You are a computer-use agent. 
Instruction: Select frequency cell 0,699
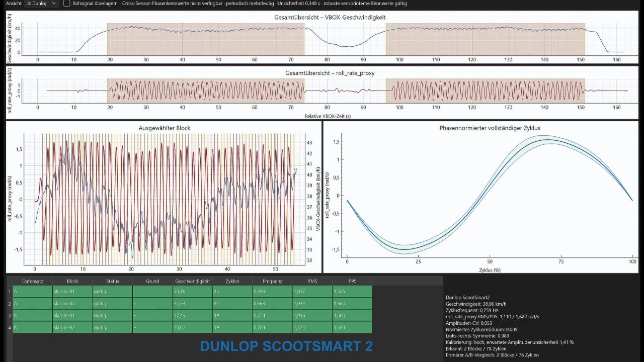pos(272,292)
